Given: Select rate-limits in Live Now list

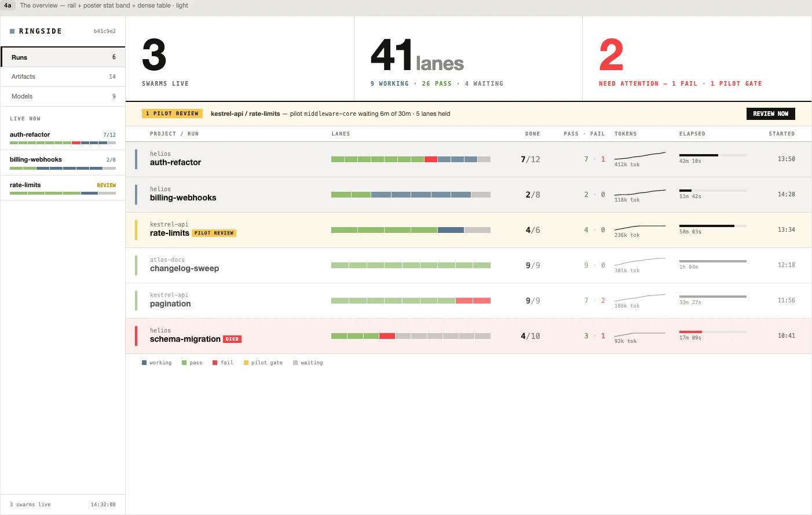Looking at the screenshot, I should coord(63,188).
